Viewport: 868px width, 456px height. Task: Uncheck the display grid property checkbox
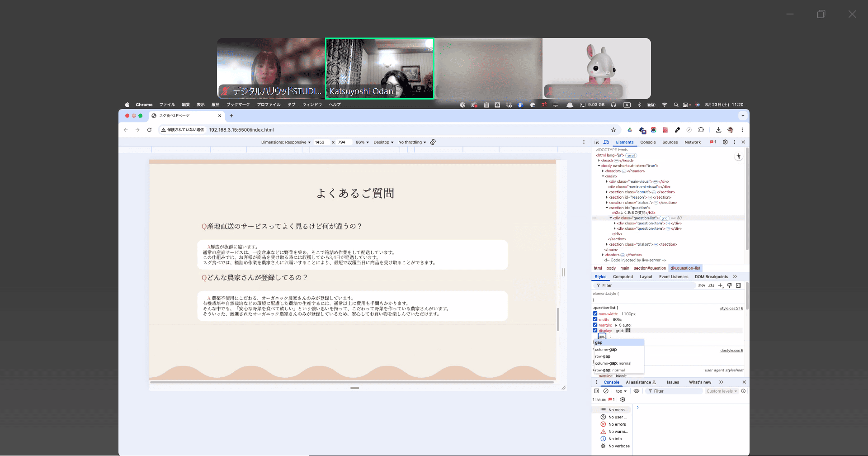click(x=595, y=331)
